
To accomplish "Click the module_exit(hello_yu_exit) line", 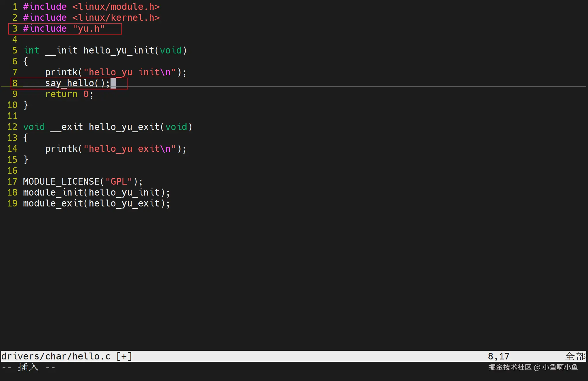I will 96,204.
